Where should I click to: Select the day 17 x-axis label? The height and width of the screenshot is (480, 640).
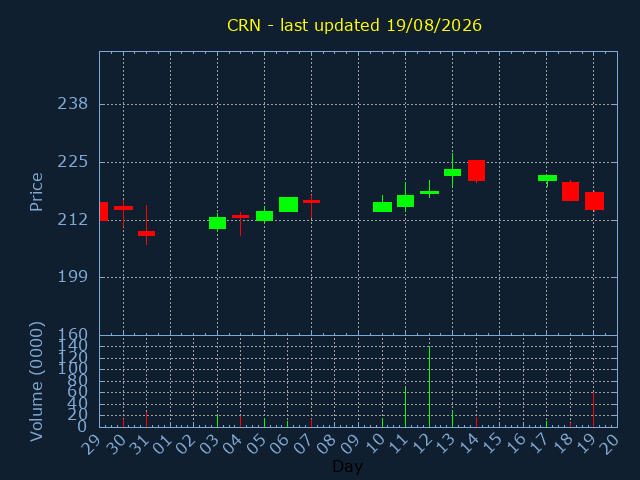pyautogui.click(x=540, y=443)
